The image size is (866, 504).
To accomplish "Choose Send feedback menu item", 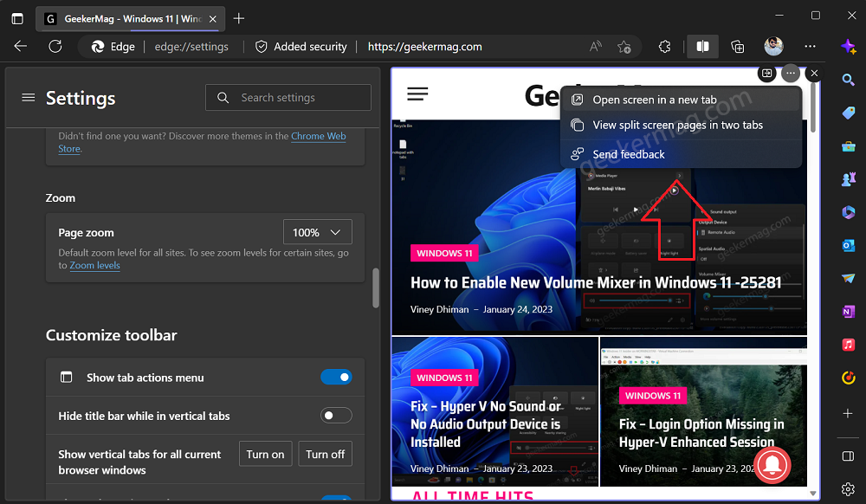I will coord(681,154).
